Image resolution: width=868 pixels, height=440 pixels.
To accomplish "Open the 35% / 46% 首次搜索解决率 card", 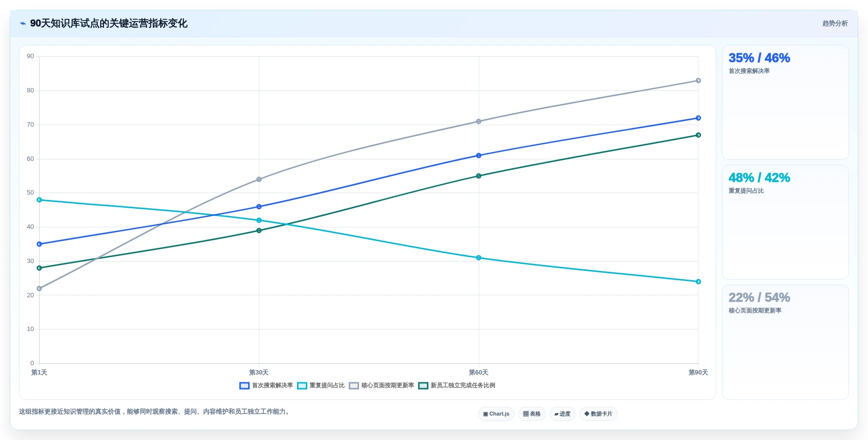I will pyautogui.click(x=785, y=103).
